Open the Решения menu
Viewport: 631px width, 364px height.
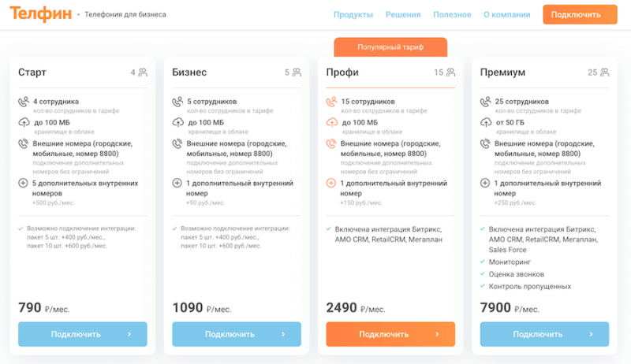403,15
